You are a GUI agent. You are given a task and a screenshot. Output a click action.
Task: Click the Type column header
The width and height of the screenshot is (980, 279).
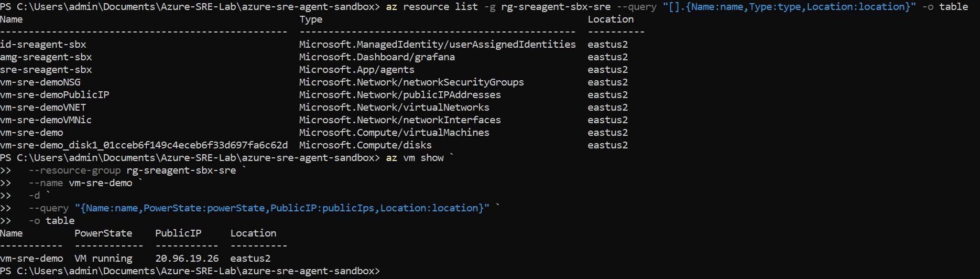click(311, 19)
